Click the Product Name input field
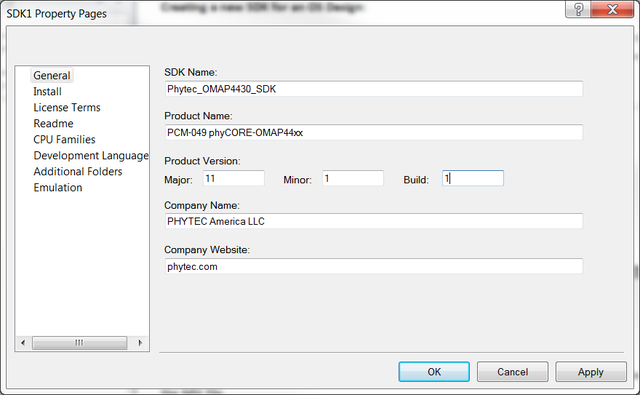 [x=374, y=133]
